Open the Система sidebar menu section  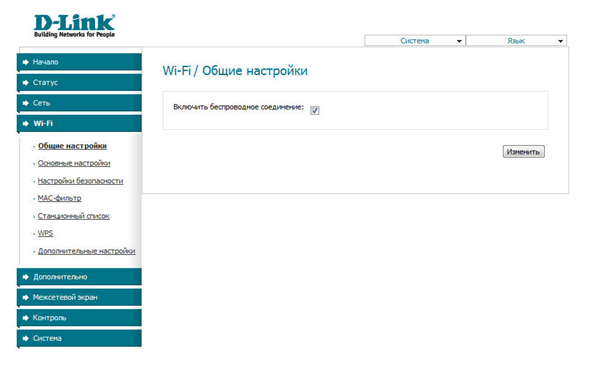pos(79,338)
